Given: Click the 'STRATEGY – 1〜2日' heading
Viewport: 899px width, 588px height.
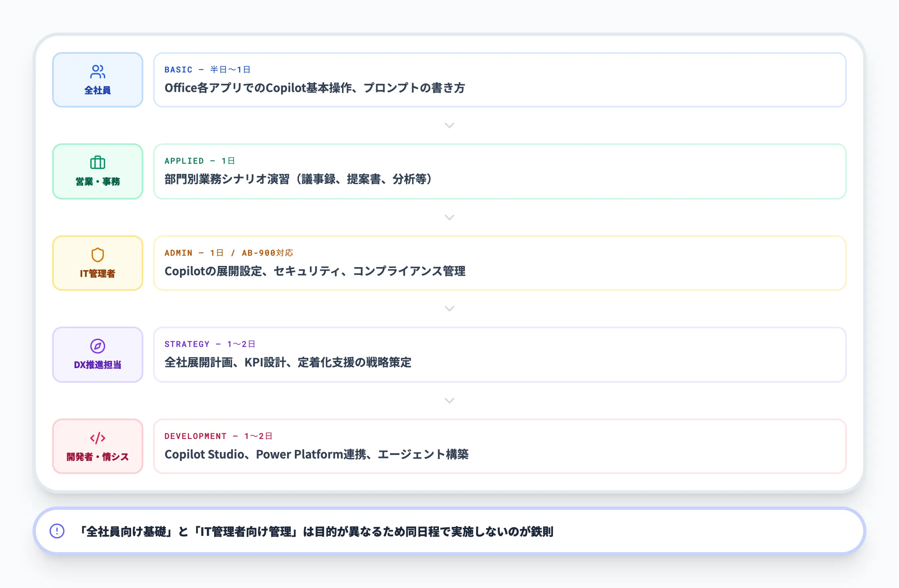Looking at the screenshot, I should pyautogui.click(x=210, y=344).
